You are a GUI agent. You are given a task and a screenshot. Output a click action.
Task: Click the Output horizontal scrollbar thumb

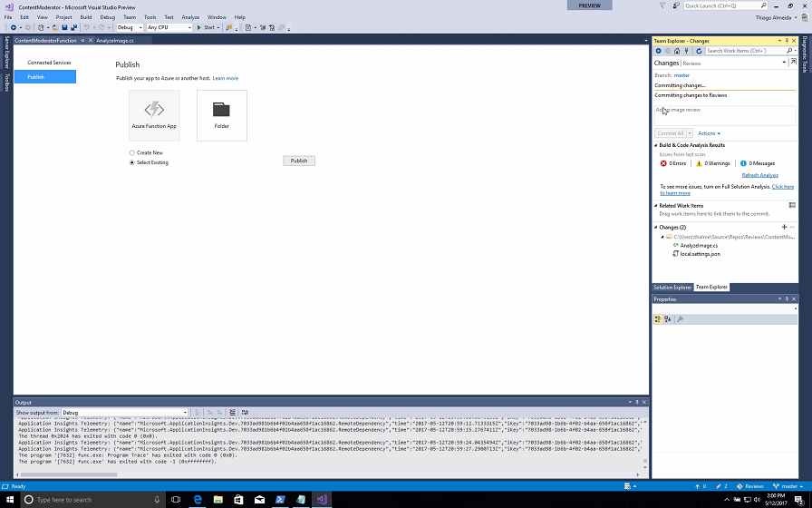coord(68,474)
